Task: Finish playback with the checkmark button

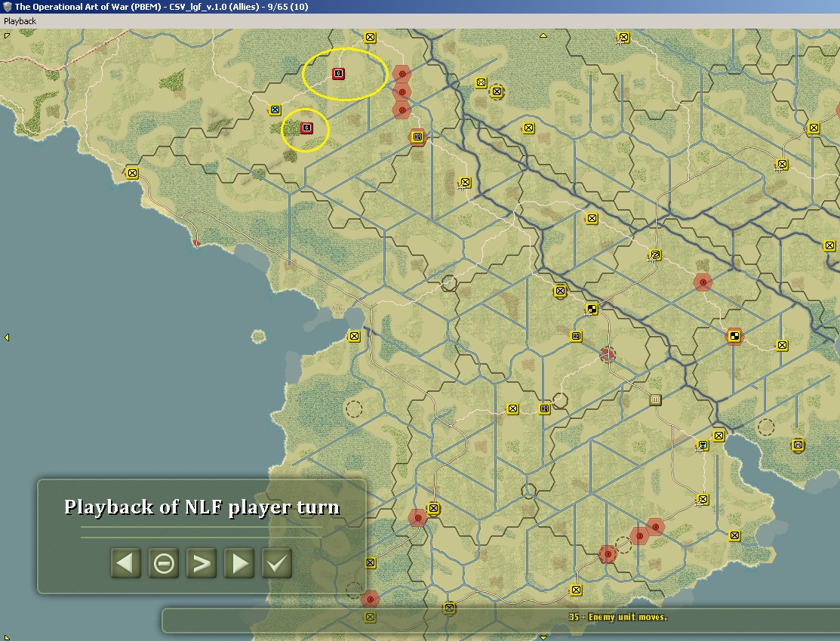Action: tap(277, 563)
